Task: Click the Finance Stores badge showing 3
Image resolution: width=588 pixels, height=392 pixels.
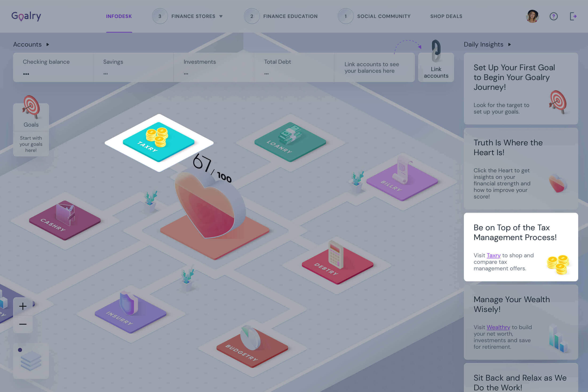Action: pos(160,16)
